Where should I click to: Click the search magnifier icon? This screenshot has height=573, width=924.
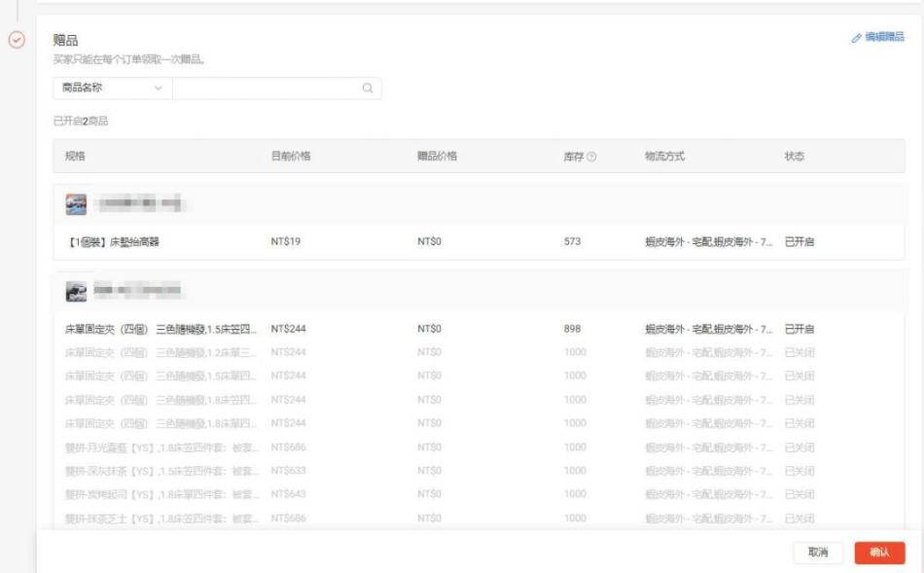point(368,89)
